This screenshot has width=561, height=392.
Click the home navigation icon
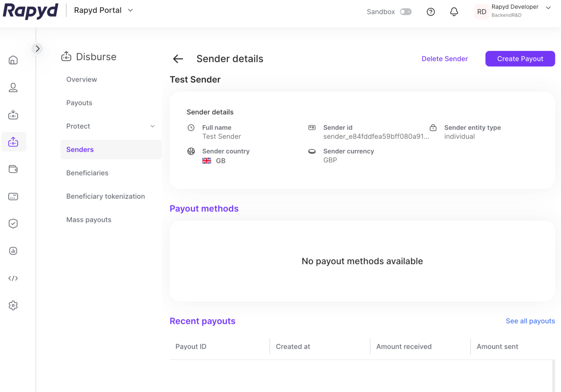pos(13,60)
